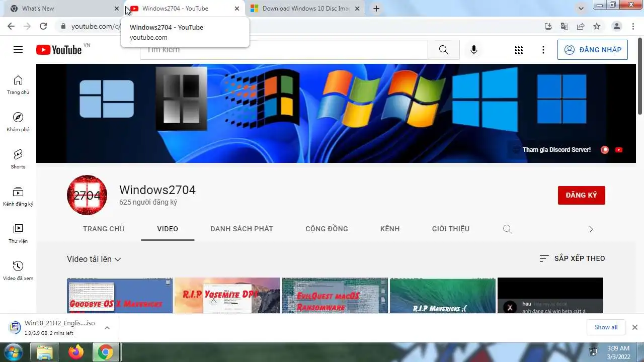The height and width of the screenshot is (362, 644).
Task: Open Khám phá in the sidebar
Action: click(18, 122)
